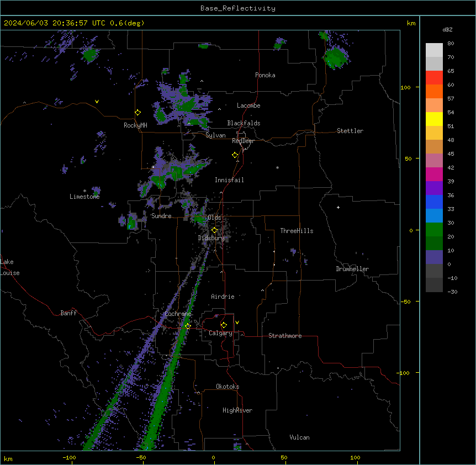Viewport: 476px width, 465px height.
Task: Click the yellow V marker east of Calgary
Action: (x=237, y=323)
